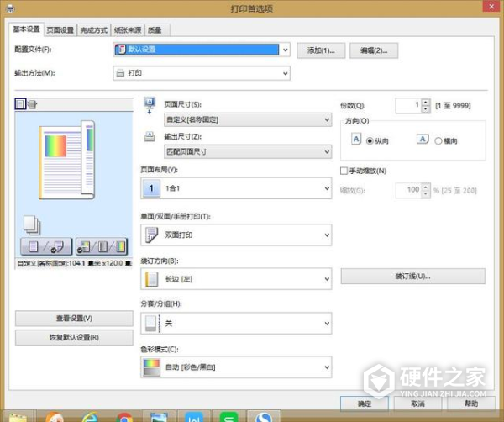The height and width of the screenshot is (422, 504).
Task: Open Chrome from the taskbar
Action: click(x=124, y=418)
